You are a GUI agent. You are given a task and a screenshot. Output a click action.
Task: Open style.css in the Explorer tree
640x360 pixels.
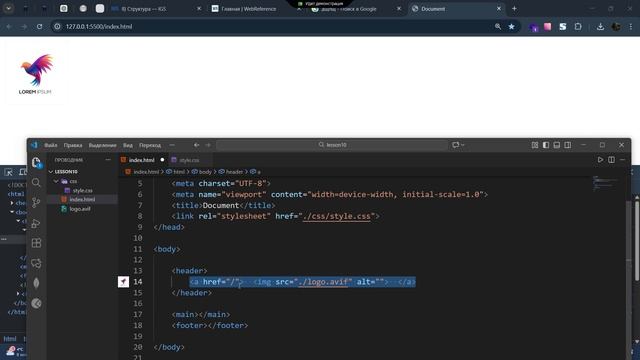pos(82,191)
